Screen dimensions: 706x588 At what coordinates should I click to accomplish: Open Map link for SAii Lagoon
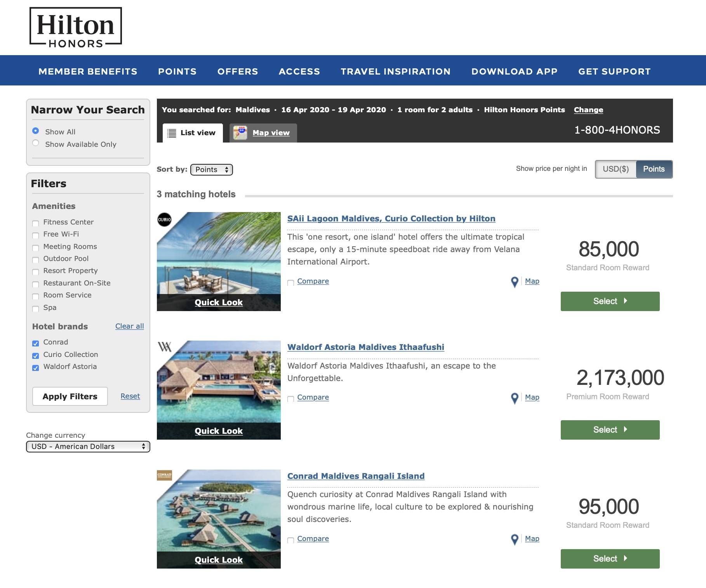(x=532, y=281)
